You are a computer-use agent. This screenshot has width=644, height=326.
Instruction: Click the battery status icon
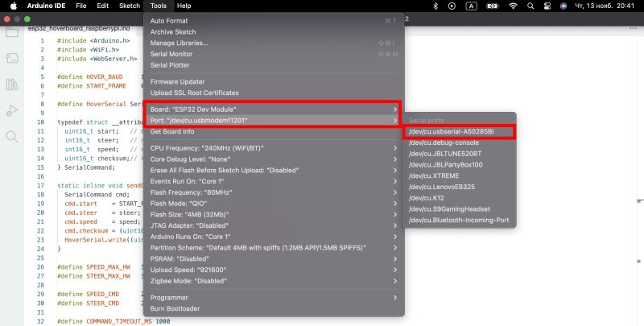pyautogui.click(x=492, y=6)
